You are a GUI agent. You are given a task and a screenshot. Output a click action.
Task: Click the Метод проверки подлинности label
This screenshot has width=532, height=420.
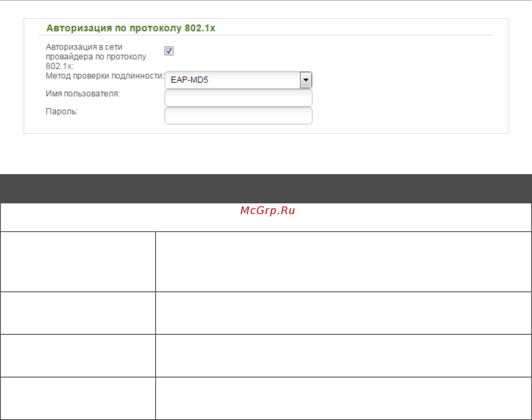click(x=105, y=76)
